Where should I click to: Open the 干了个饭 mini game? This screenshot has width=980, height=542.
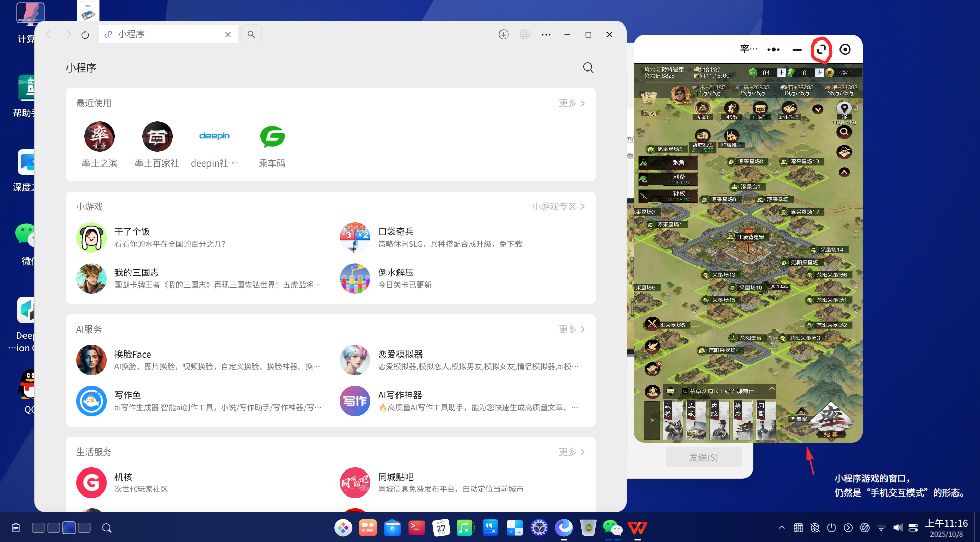click(198, 238)
